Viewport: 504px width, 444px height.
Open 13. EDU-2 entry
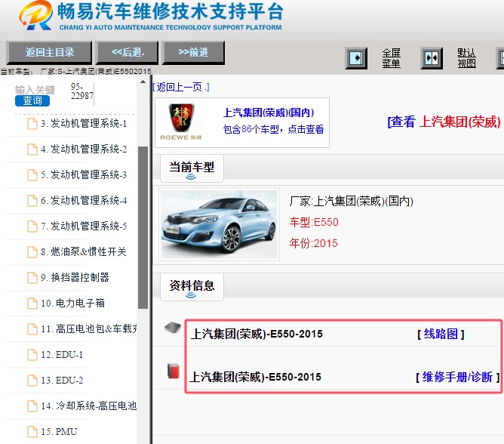pos(62,381)
